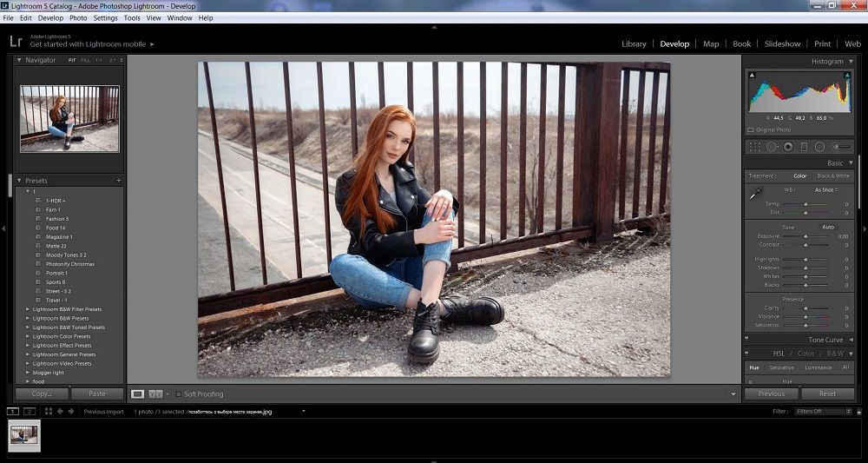Open the WB As Shot dropdown
868x463 pixels.
tap(826, 190)
